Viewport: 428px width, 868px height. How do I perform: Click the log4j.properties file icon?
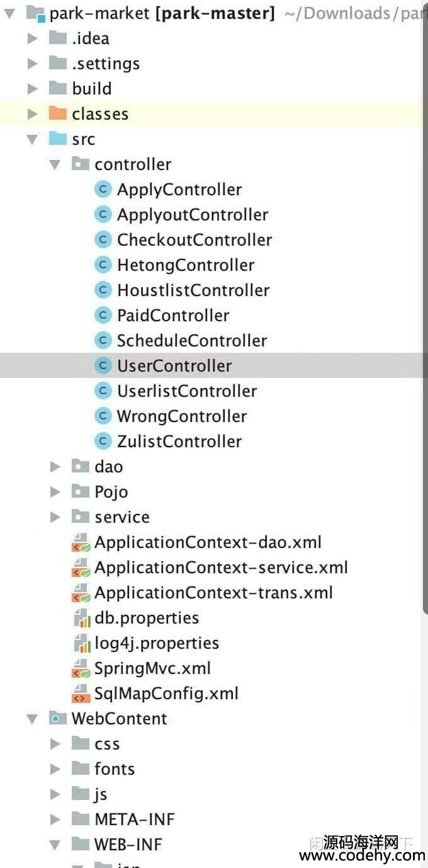tap(80, 643)
